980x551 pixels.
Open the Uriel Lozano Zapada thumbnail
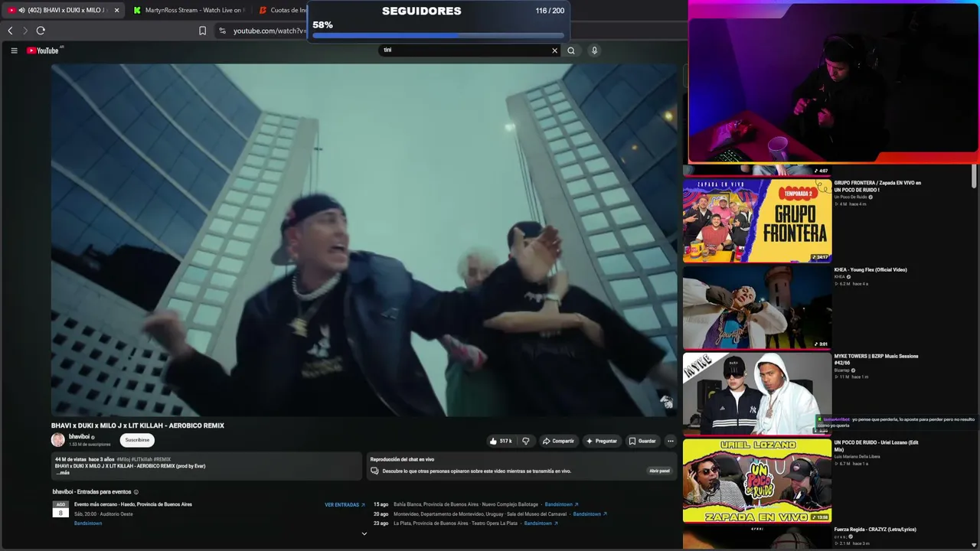pos(757,481)
